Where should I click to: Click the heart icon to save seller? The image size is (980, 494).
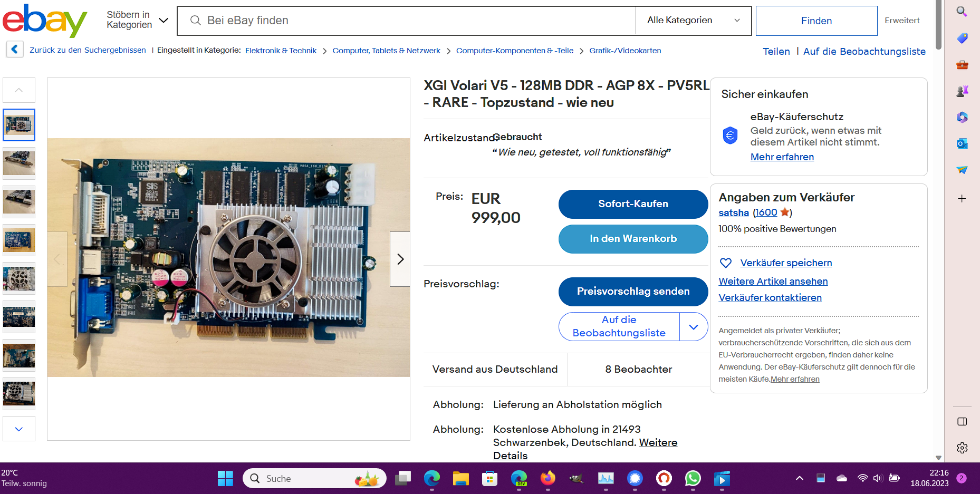[x=726, y=263]
